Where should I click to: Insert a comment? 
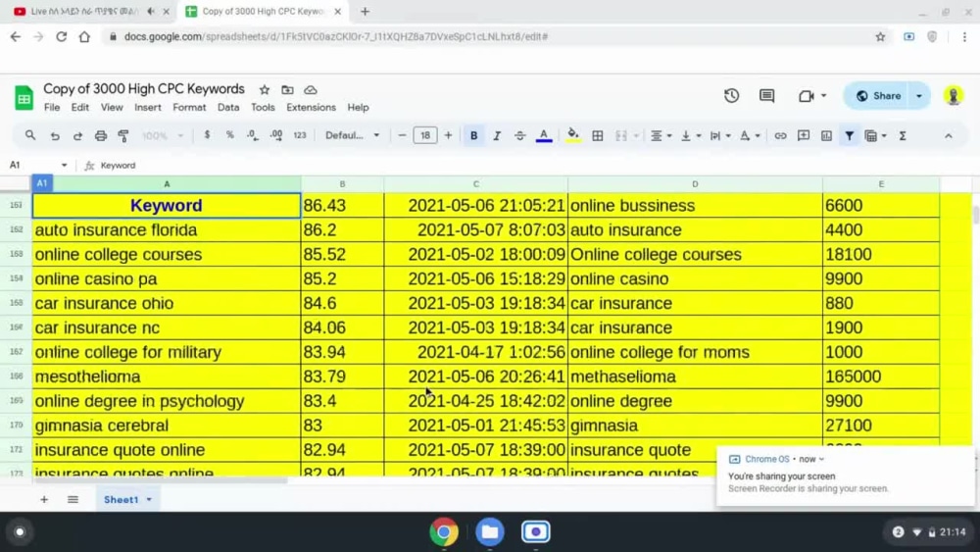point(804,135)
